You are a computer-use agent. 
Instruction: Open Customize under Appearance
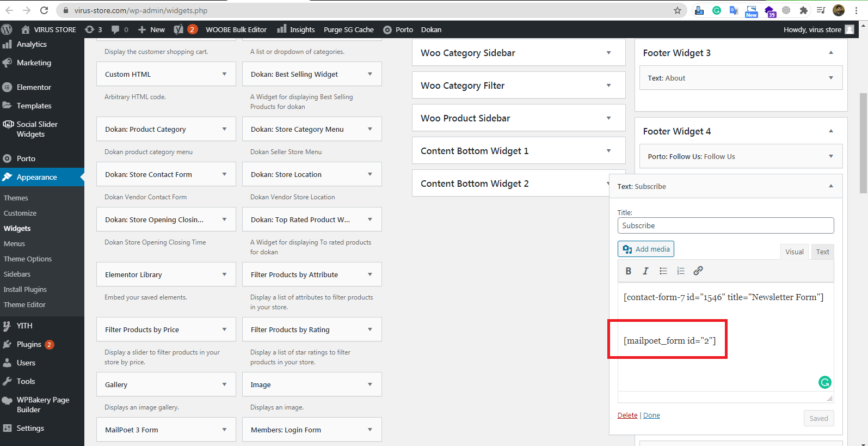coord(20,213)
